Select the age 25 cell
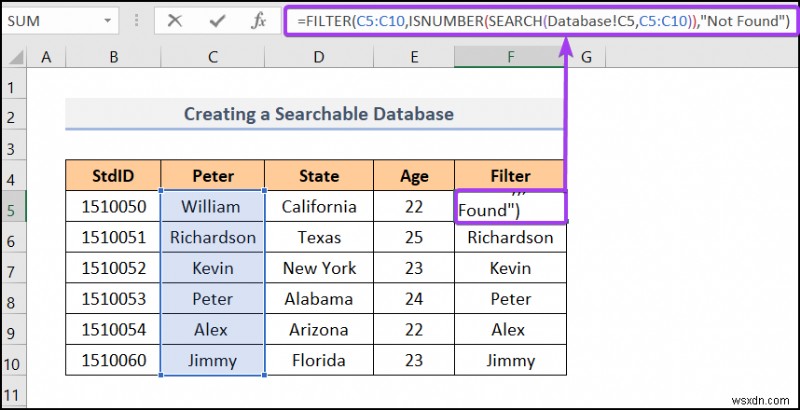Viewport: 800px width, 410px height. point(414,238)
